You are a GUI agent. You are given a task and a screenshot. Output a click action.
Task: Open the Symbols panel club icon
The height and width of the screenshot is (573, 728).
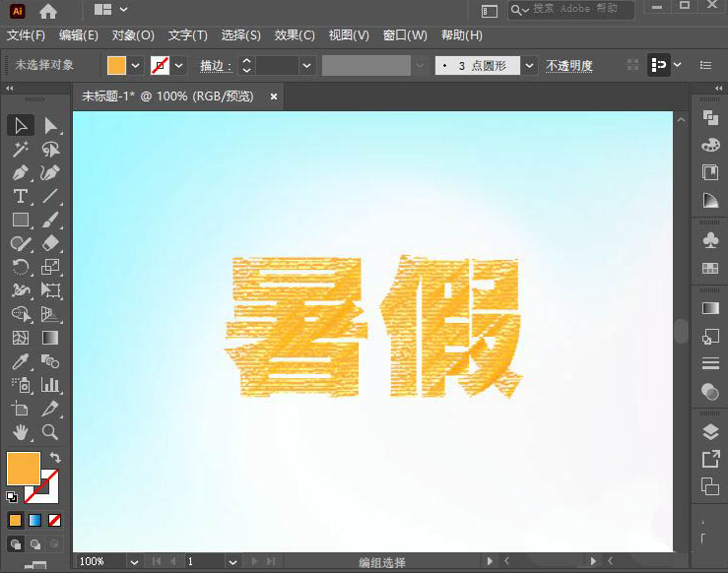pyautogui.click(x=710, y=240)
